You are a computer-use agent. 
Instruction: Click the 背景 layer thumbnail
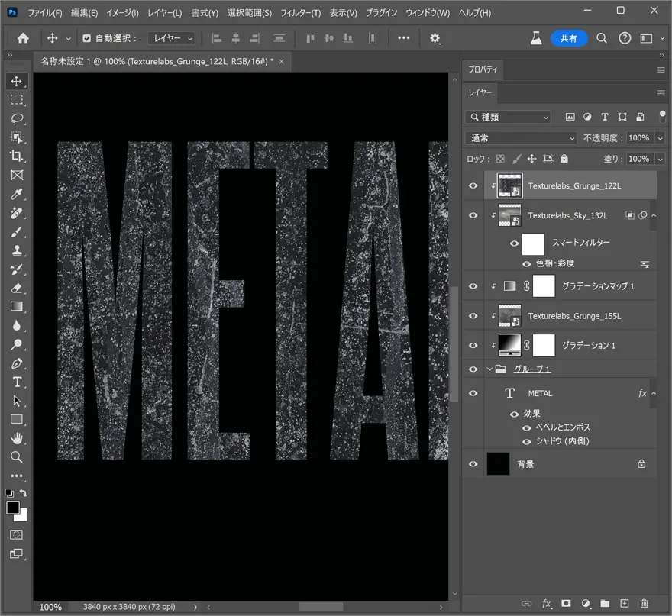click(499, 464)
